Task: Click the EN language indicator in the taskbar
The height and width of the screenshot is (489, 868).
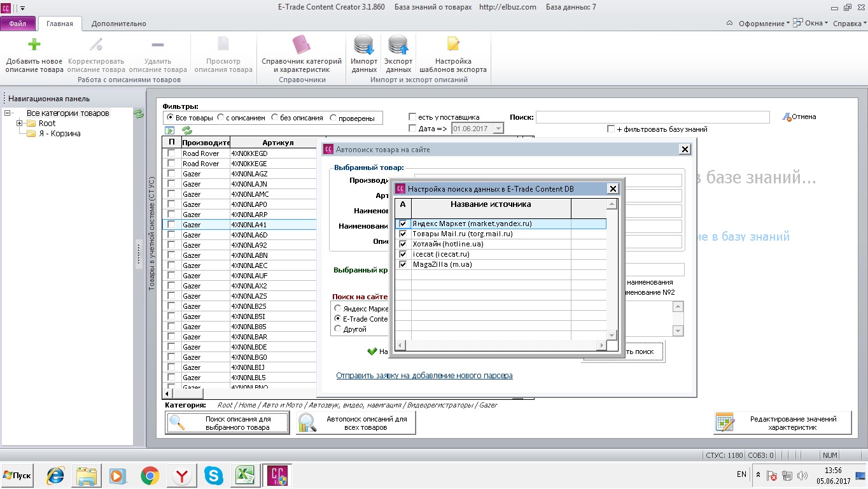Action: tap(741, 475)
